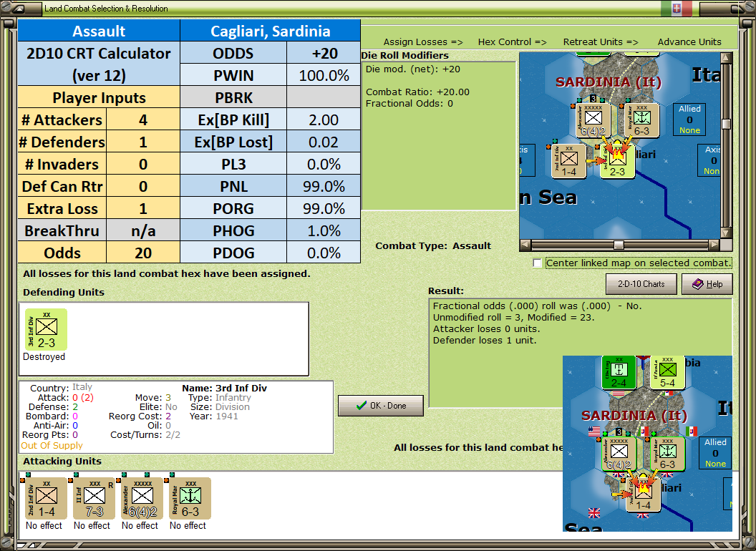The width and height of the screenshot is (756, 551).
Task: Click the Def Can Rtr value 0
Action: tap(143, 187)
